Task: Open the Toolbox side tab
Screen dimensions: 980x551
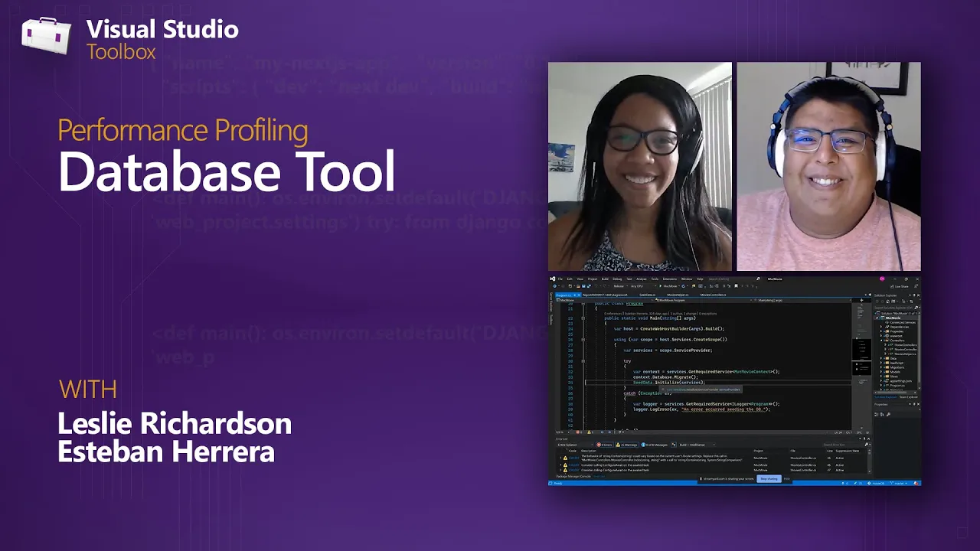Action: [x=551, y=319]
